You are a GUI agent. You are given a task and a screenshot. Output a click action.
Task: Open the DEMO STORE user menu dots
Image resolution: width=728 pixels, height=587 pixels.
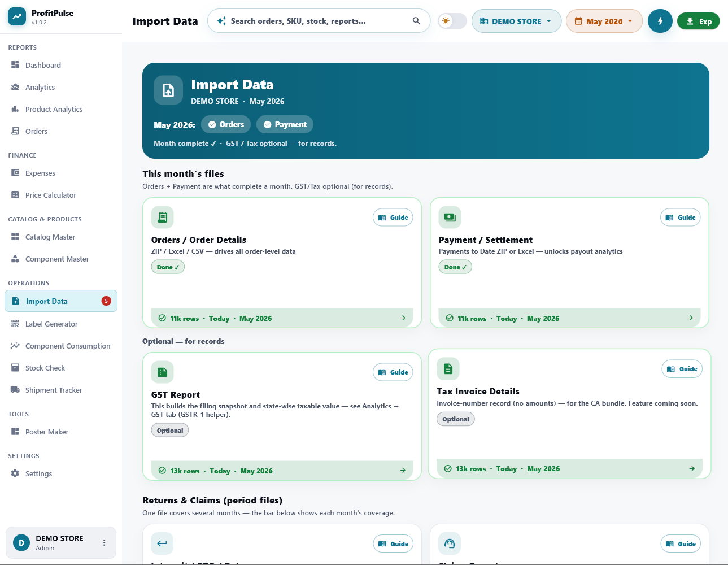tap(104, 543)
